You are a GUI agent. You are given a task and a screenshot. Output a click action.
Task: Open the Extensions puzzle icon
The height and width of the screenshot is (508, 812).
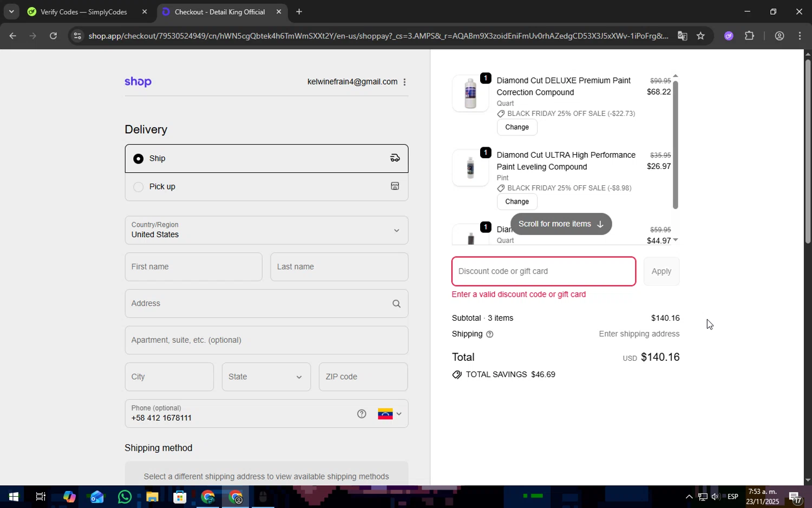(749, 36)
